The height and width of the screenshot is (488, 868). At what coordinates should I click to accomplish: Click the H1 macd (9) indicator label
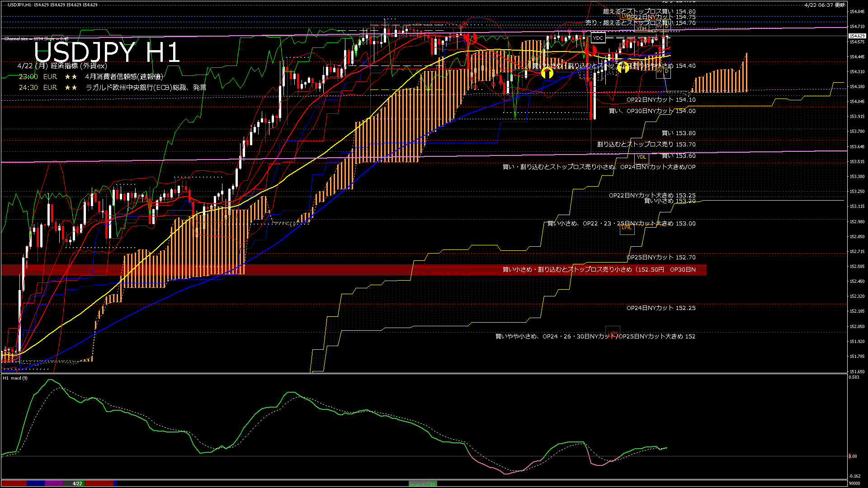coord(15,378)
